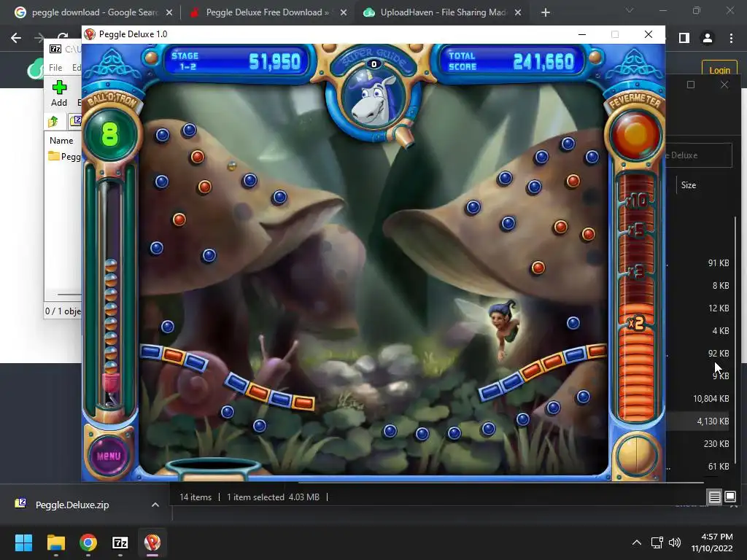Open a new Chrome tab
Screen dimensions: 747x560
click(546, 12)
